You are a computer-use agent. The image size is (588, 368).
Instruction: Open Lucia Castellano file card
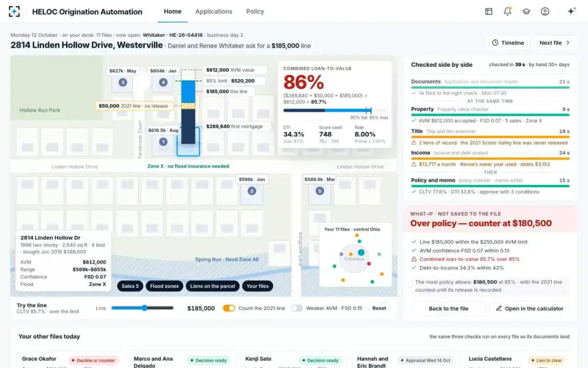(516, 360)
